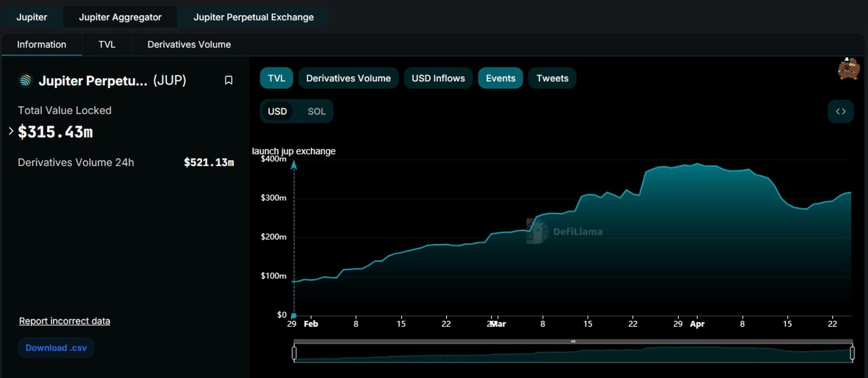The image size is (868, 378).
Task: Toggle Events display on the chart
Action: (500, 78)
